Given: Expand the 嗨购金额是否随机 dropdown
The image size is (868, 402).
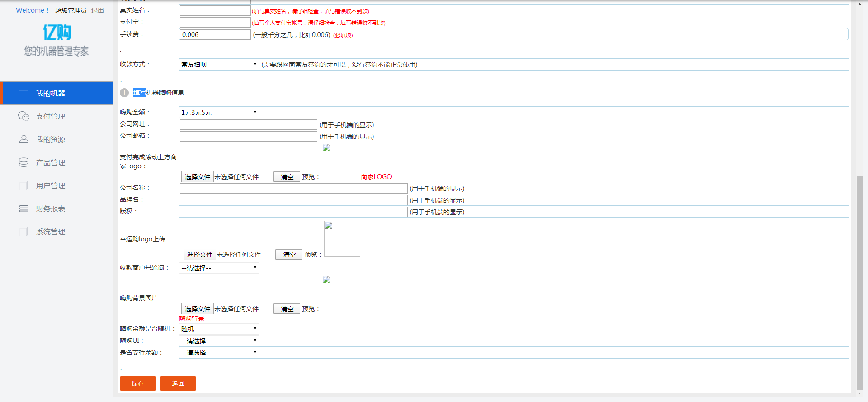Looking at the screenshot, I should click(219, 329).
